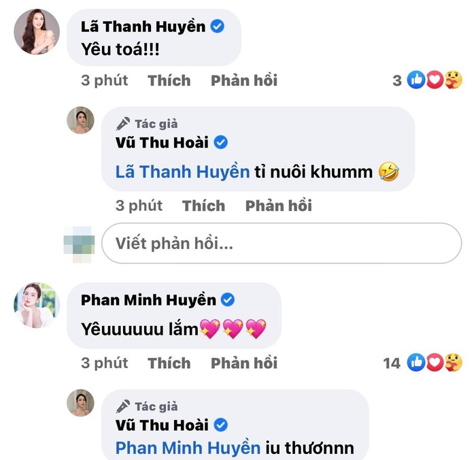Click the like reaction icon on Lã Thanh Huyền's comment
This screenshot has width=476, height=460.
tap(415, 80)
